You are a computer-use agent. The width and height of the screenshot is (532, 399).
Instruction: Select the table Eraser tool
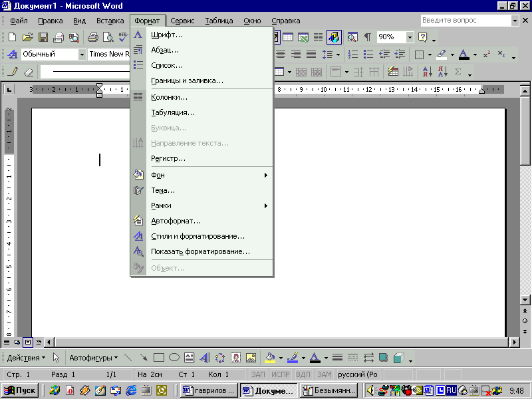tap(29, 72)
